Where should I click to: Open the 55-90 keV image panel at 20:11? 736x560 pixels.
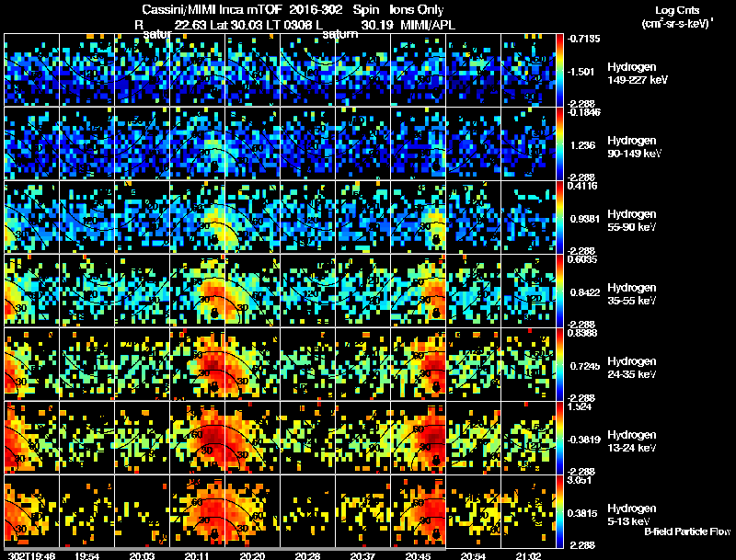click(x=197, y=217)
